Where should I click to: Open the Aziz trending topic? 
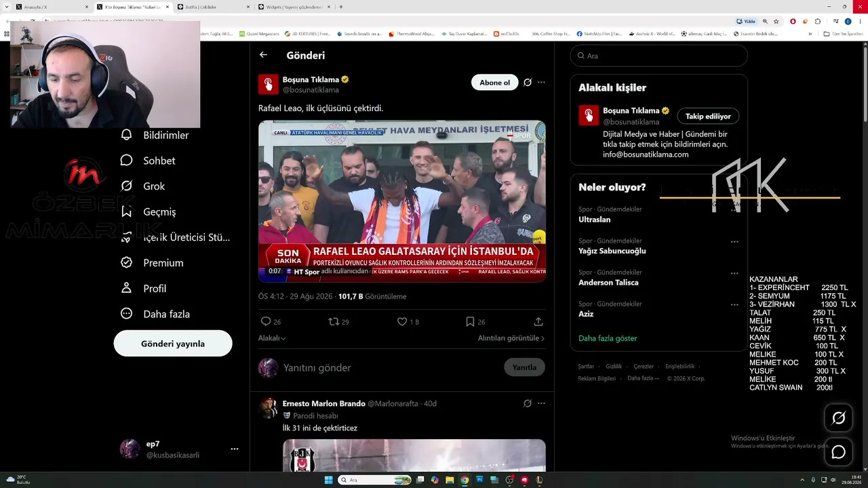[586, 314]
